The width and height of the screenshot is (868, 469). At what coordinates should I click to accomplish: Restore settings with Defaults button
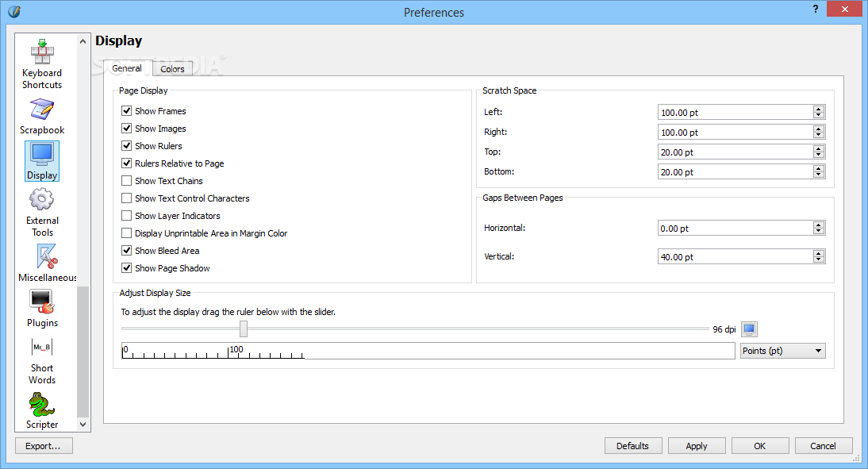coord(632,446)
